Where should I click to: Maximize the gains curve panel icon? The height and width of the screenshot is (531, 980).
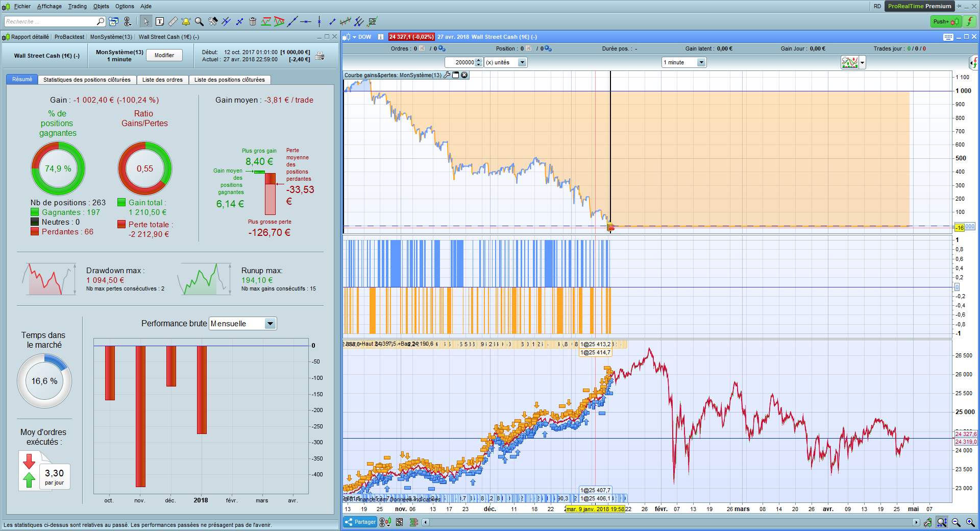point(456,75)
